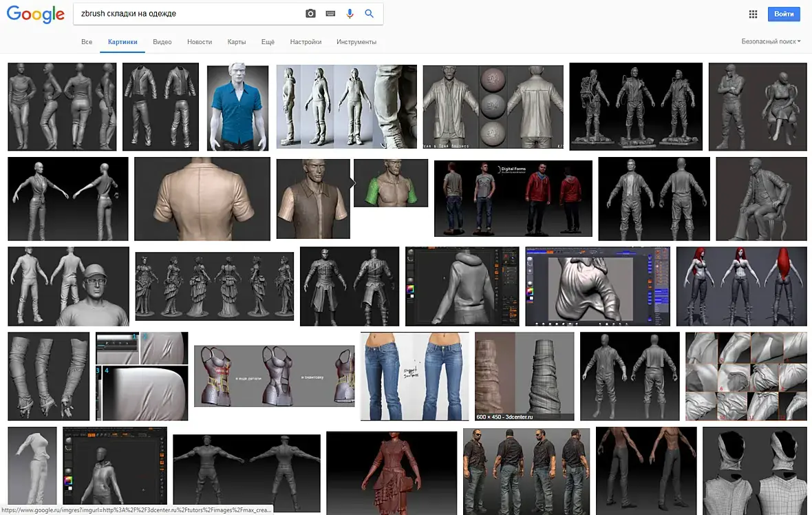Open the blue shirt man image

[x=237, y=107]
